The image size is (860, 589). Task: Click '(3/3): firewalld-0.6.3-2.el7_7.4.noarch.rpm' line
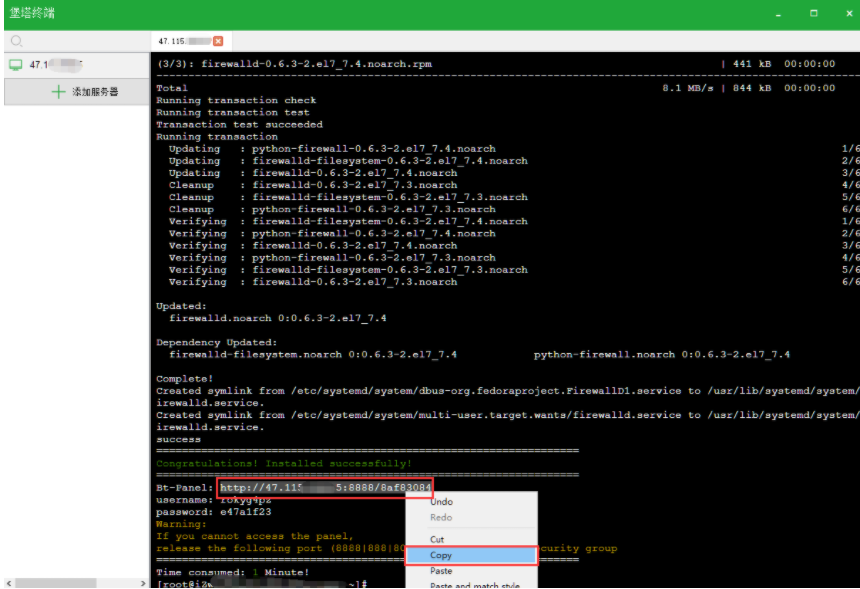(295, 64)
